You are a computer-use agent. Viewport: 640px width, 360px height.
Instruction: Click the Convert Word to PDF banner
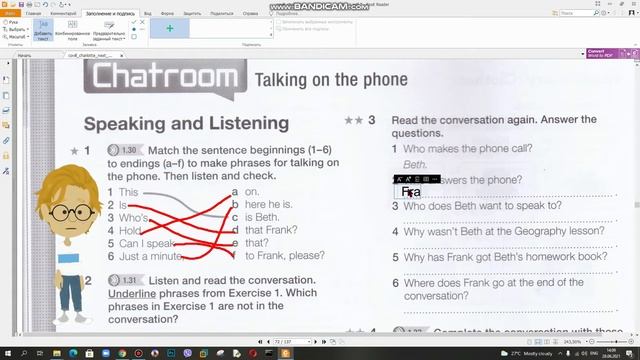point(612,53)
